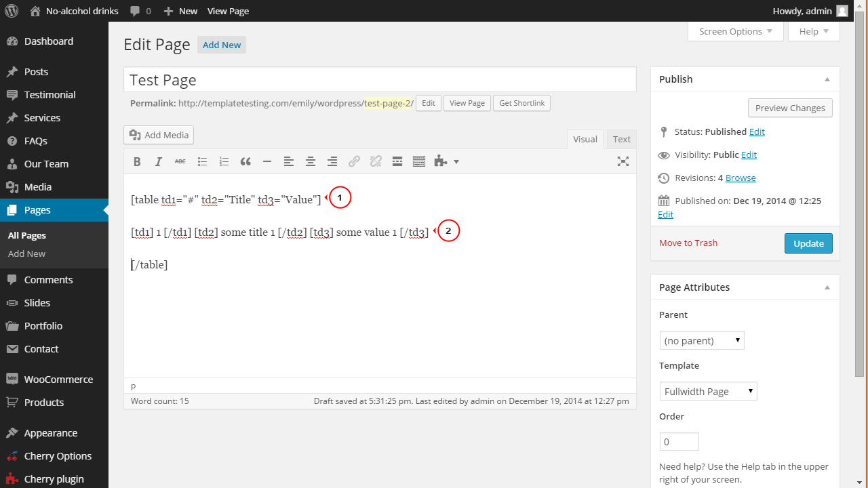Apply italic formatting in editor
Image resolution: width=868 pixels, height=488 pixels.
coord(159,161)
